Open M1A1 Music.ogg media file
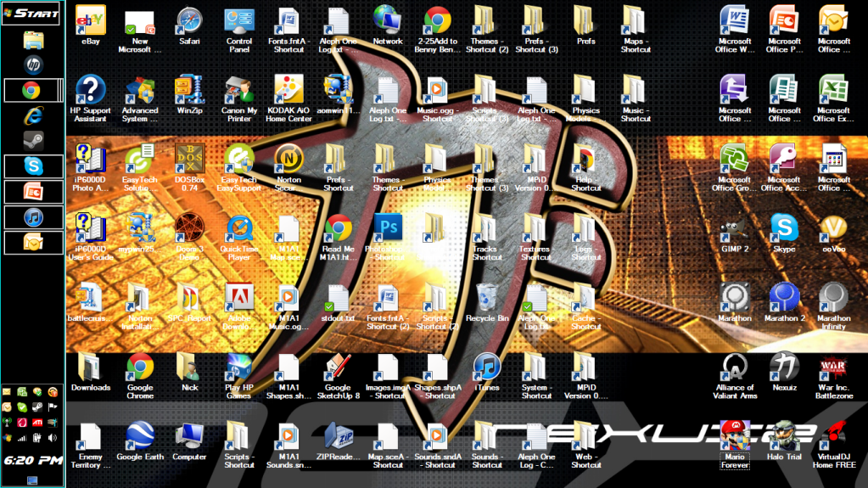 (288, 306)
